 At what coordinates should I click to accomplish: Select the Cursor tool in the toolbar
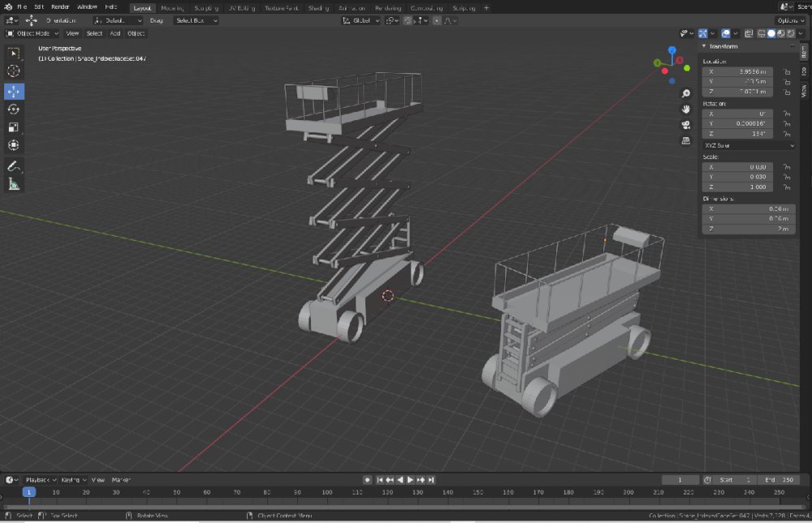coord(14,71)
